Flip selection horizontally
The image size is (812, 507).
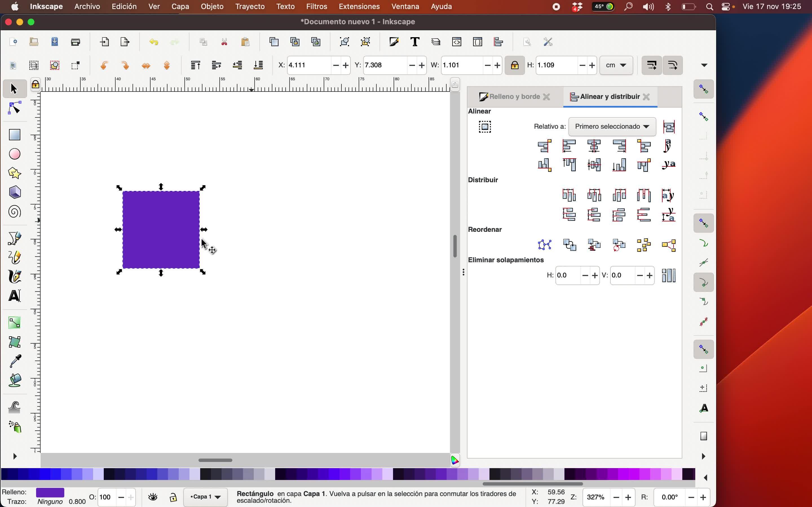[146, 65]
